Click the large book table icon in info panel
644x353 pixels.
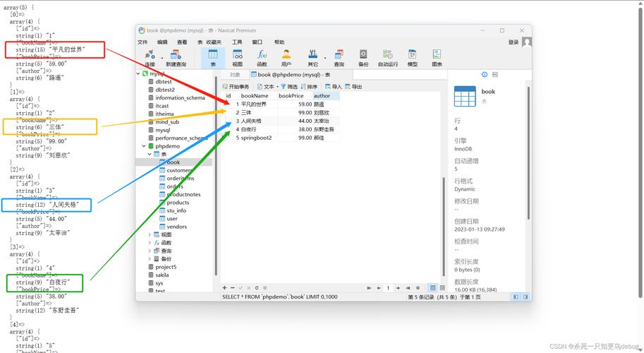[465, 96]
